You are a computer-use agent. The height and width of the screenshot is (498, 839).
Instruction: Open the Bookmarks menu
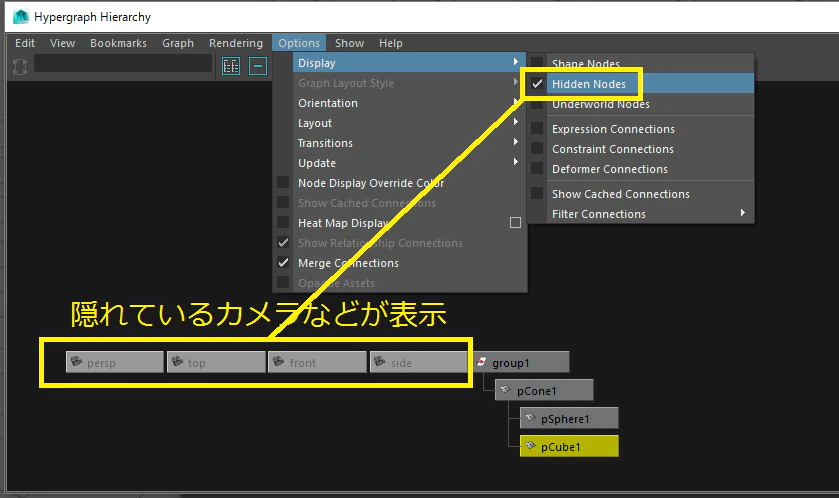click(x=118, y=43)
